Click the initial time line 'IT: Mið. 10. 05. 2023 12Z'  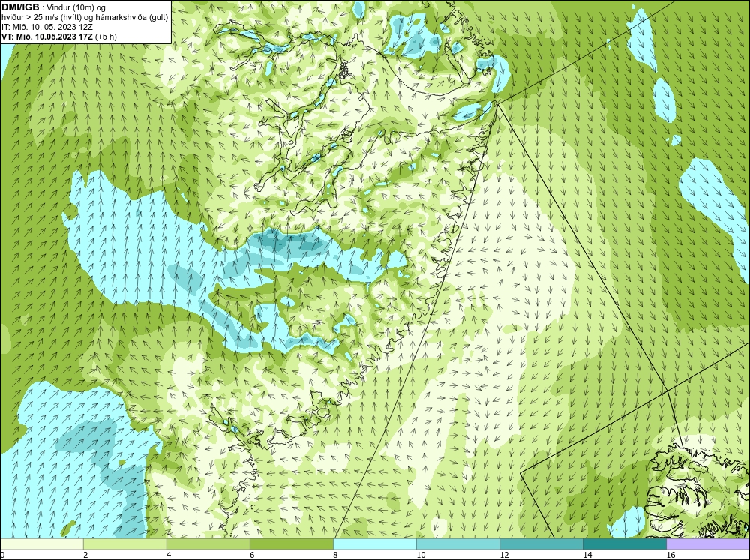coord(46,27)
